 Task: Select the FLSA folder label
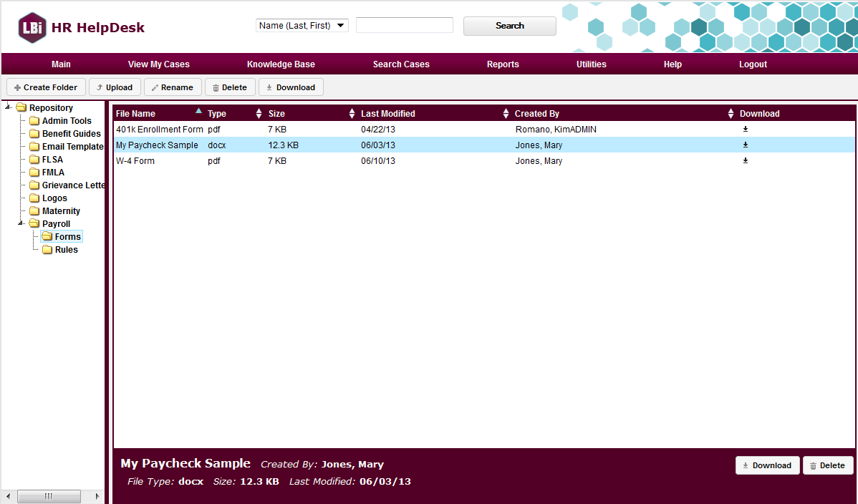click(x=52, y=159)
